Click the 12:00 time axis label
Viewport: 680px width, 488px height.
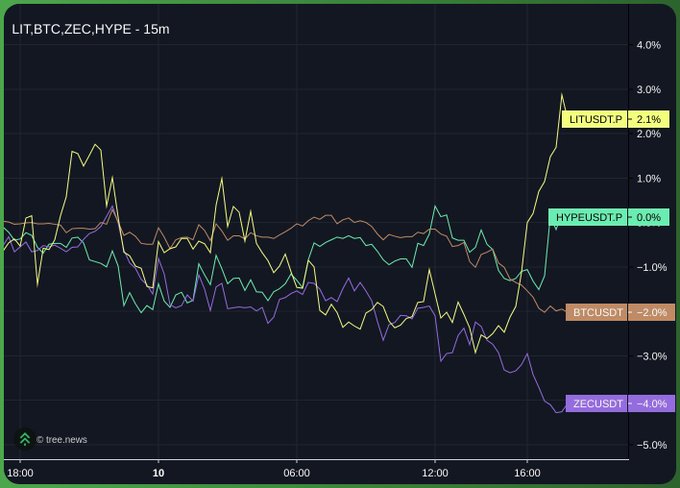tap(435, 473)
